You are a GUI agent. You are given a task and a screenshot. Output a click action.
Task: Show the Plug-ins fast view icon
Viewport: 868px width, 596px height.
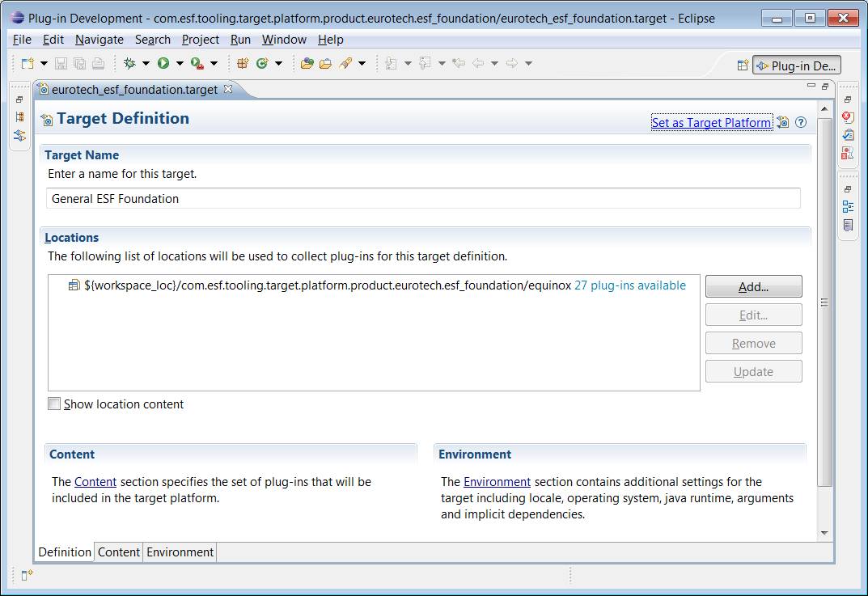point(20,135)
